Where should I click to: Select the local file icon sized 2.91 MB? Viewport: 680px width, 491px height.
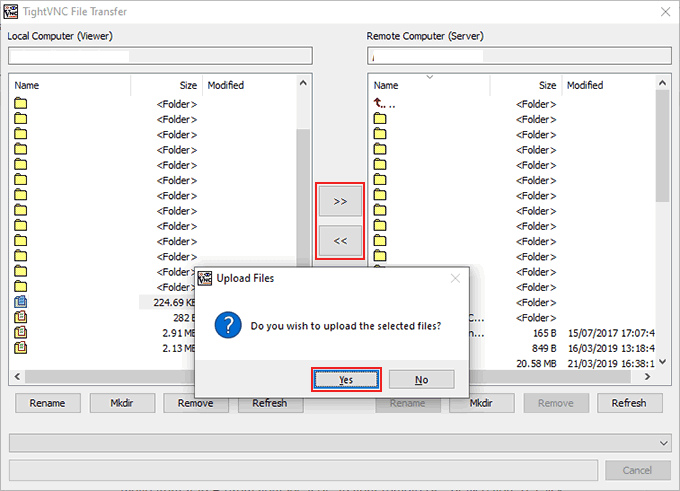pos(21,332)
